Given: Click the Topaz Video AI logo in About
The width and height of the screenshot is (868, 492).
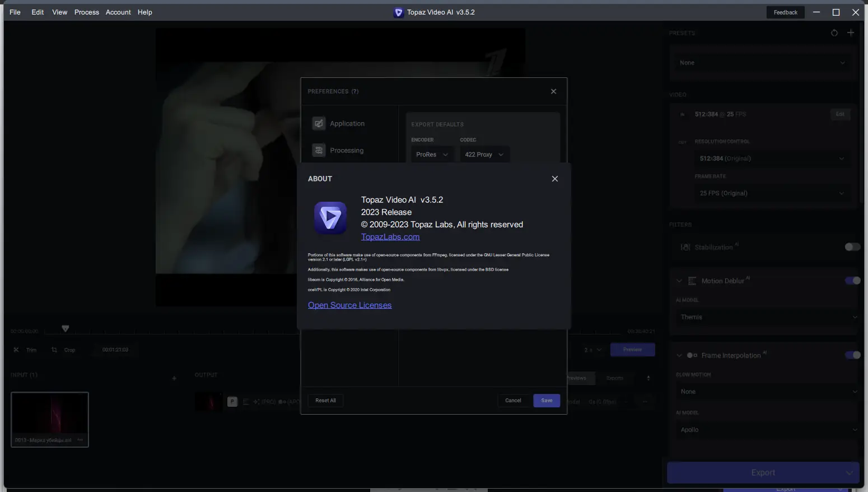Looking at the screenshot, I should (330, 218).
